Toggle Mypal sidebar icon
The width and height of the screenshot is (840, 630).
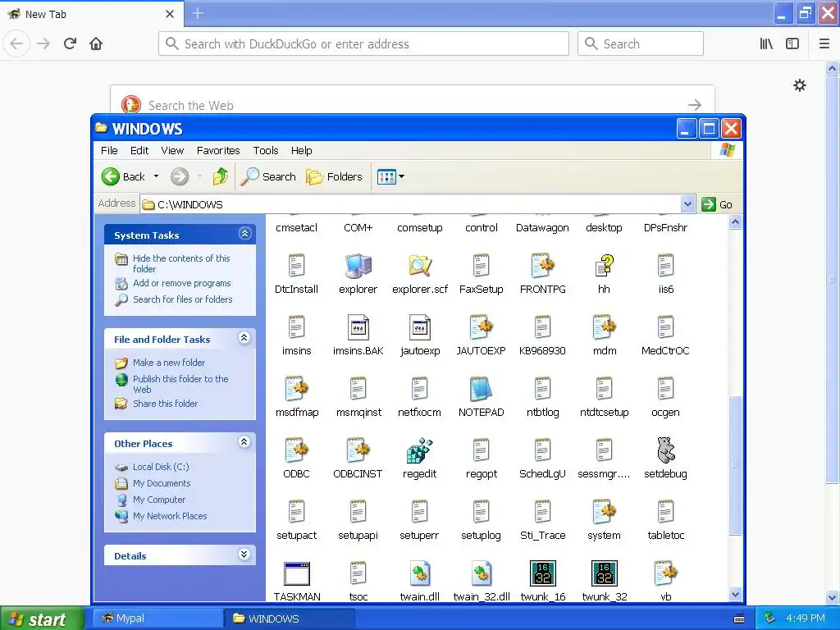click(792, 43)
